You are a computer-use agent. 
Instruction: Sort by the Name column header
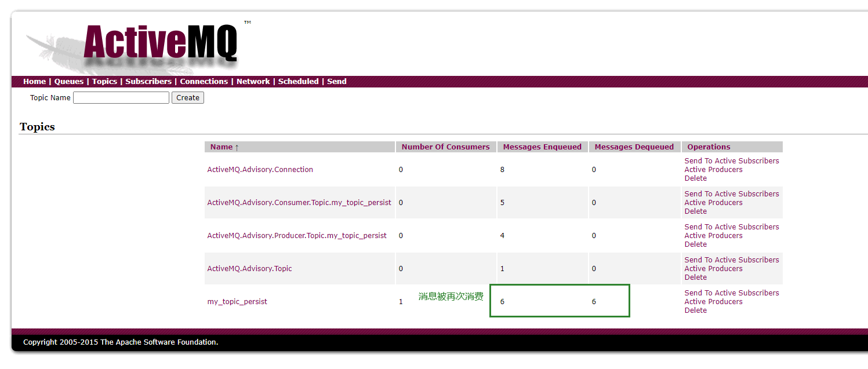point(224,147)
